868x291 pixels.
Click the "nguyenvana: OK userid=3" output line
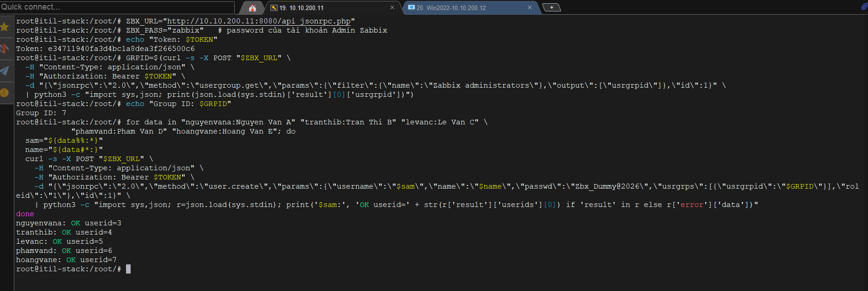click(69, 223)
